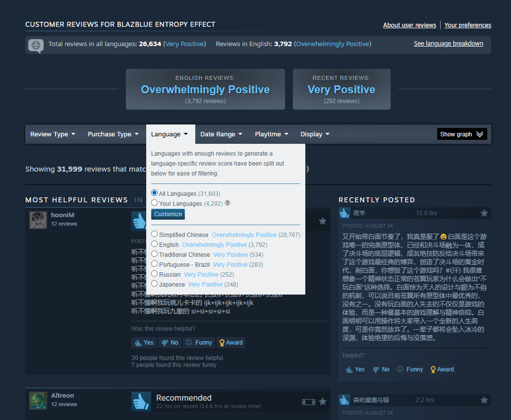Image resolution: width=511 pixels, height=420 pixels.
Task: Mark 夜羊's recent review as Funny
Action: click(410, 369)
